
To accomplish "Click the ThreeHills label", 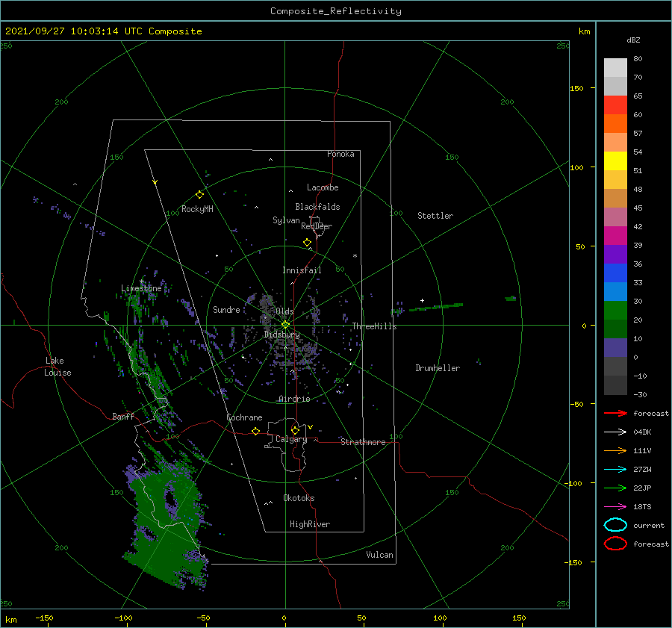I will coord(374,326).
